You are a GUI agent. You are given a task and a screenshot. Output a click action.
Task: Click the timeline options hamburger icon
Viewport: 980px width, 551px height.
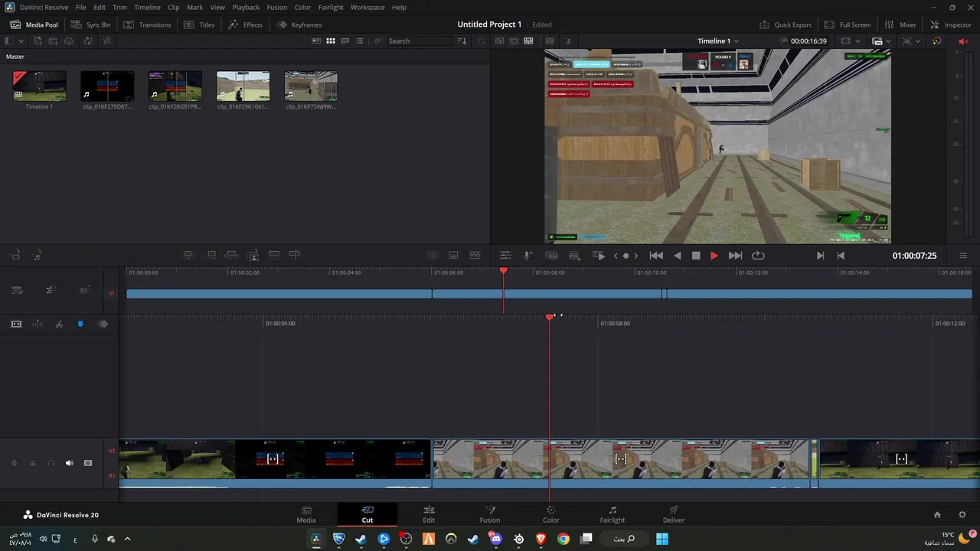click(x=963, y=256)
